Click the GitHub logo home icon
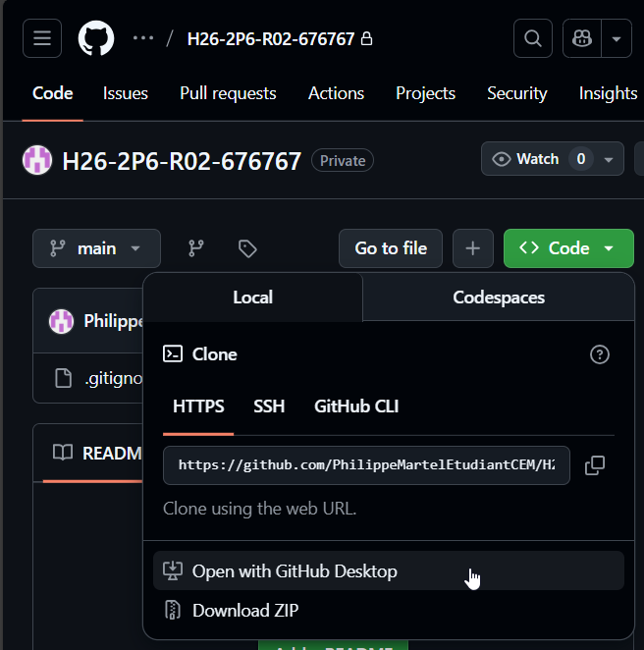The width and height of the screenshot is (644, 650). pos(96,38)
